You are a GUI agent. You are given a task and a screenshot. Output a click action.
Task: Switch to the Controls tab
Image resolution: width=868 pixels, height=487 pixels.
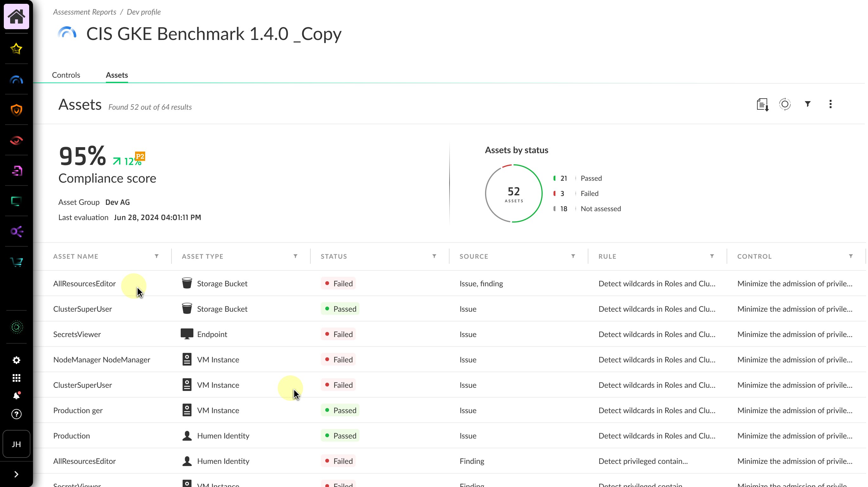point(66,75)
